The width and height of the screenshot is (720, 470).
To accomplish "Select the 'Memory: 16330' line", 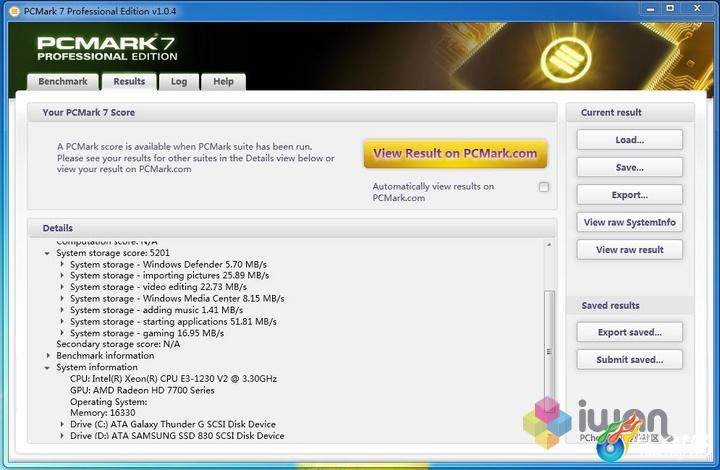I will (x=102, y=413).
